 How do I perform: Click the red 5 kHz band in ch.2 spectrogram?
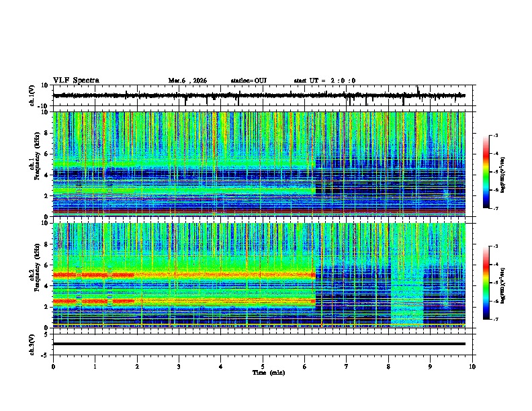[184, 275]
